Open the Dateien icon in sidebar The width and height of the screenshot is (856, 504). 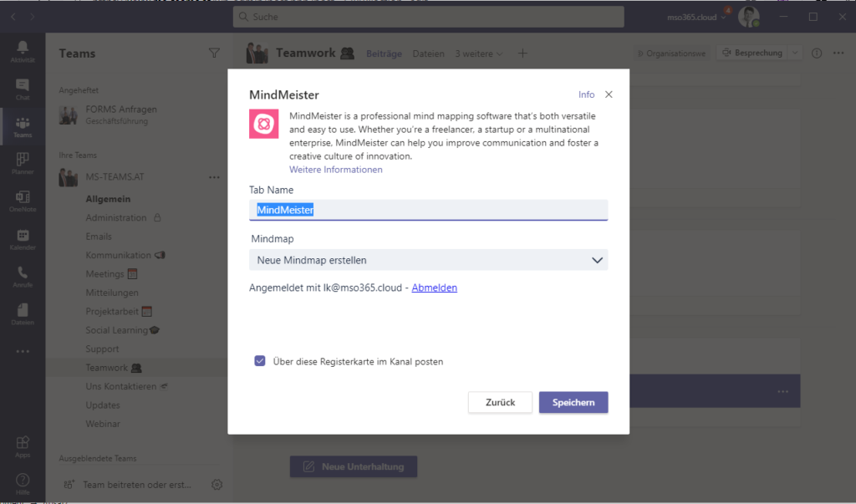pyautogui.click(x=23, y=314)
